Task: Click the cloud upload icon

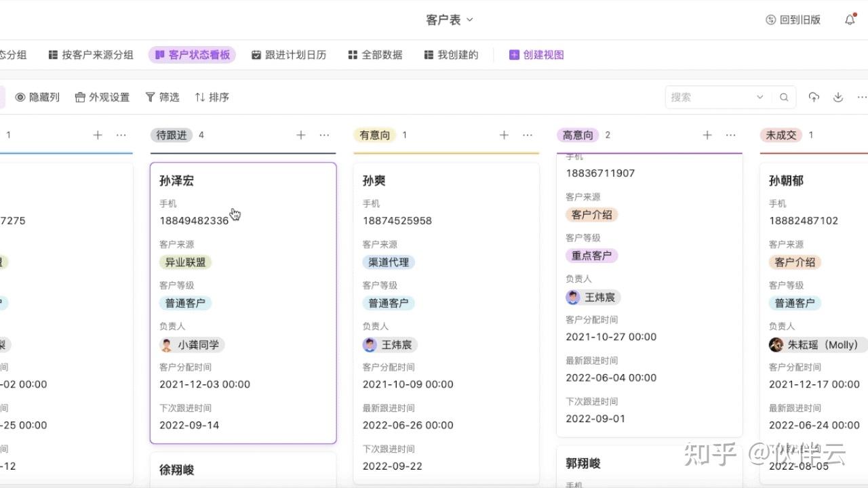Action: (814, 98)
